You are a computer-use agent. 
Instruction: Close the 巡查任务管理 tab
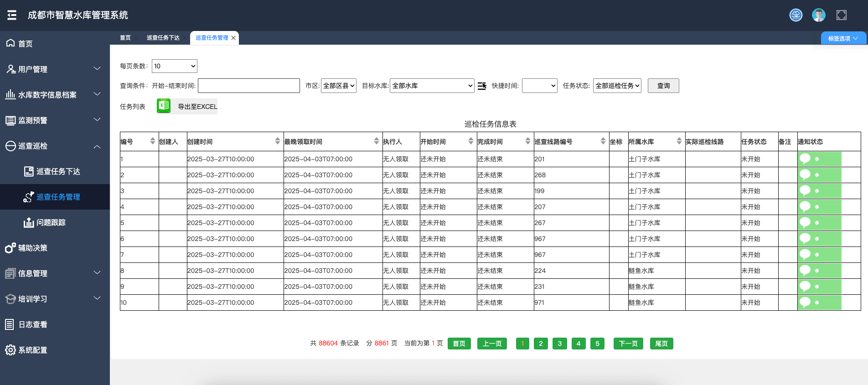click(233, 38)
